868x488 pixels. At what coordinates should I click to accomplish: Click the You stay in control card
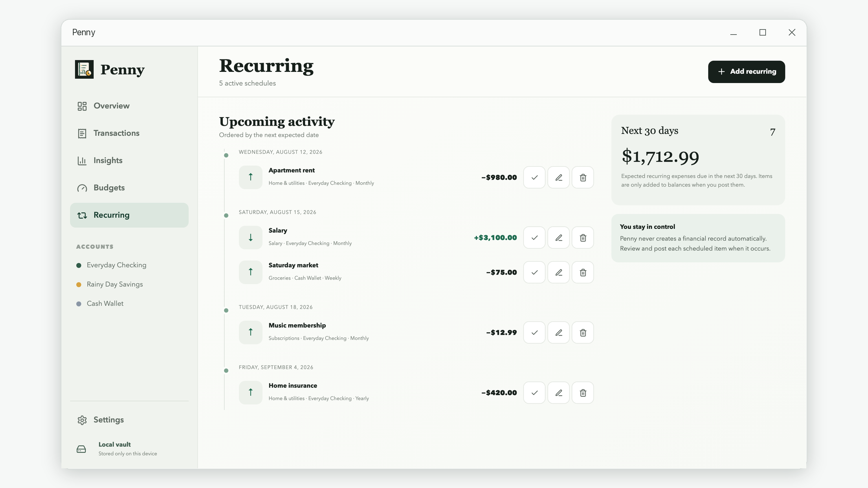pos(698,238)
